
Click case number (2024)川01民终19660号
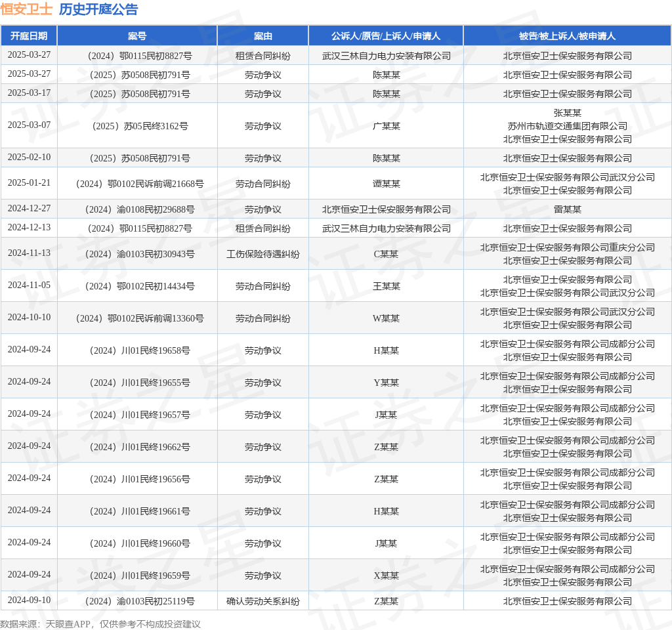click(140, 543)
